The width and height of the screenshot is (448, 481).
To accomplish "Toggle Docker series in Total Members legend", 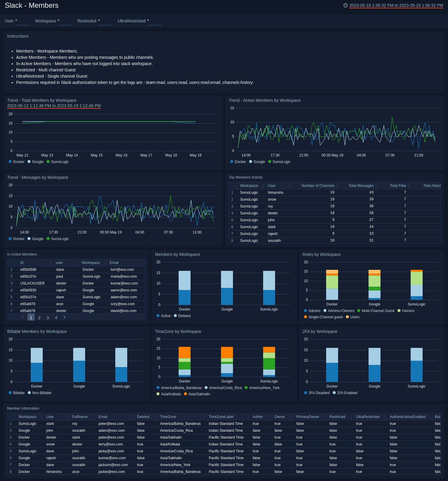I will [x=17, y=162].
